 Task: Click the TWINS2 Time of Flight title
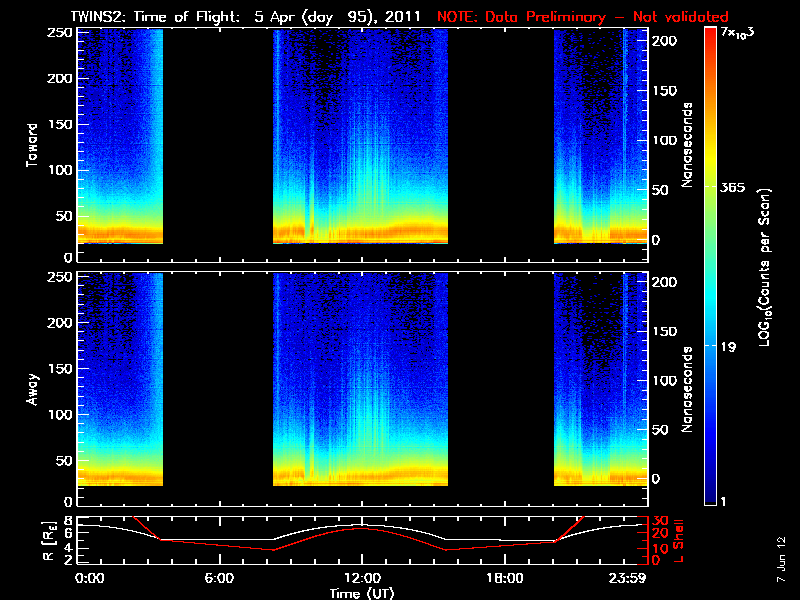click(x=250, y=17)
